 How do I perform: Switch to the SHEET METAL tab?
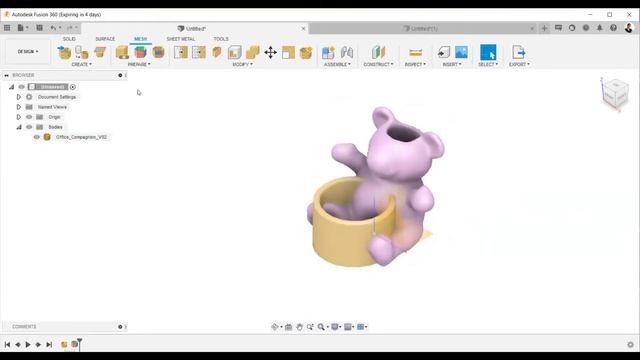coord(180,39)
